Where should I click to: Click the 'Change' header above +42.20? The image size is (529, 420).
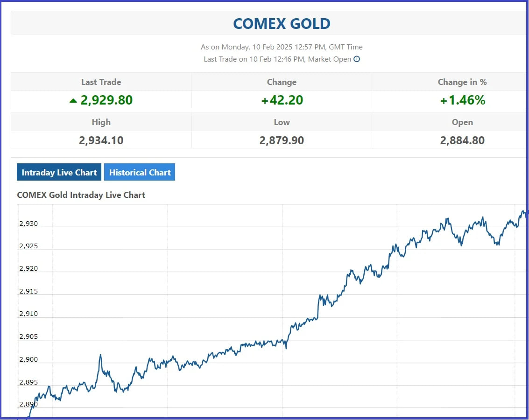pos(282,82)
